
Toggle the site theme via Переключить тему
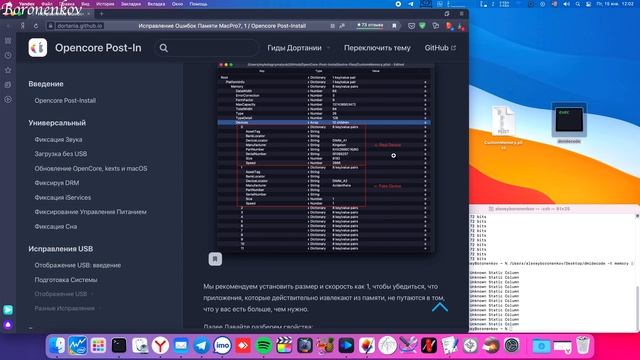click(x=377, y=48)
